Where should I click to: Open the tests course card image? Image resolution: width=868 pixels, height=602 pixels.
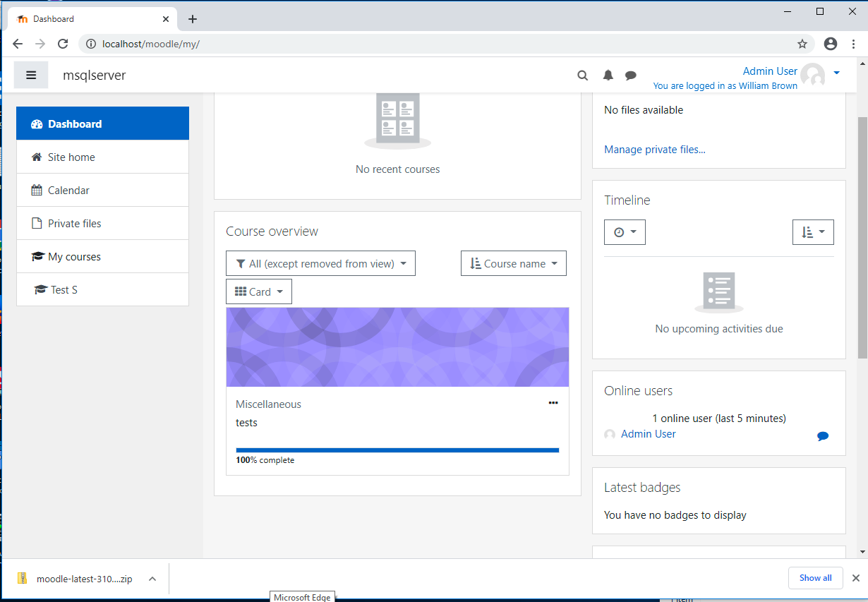pyautogui.click(x=398, y=347)
